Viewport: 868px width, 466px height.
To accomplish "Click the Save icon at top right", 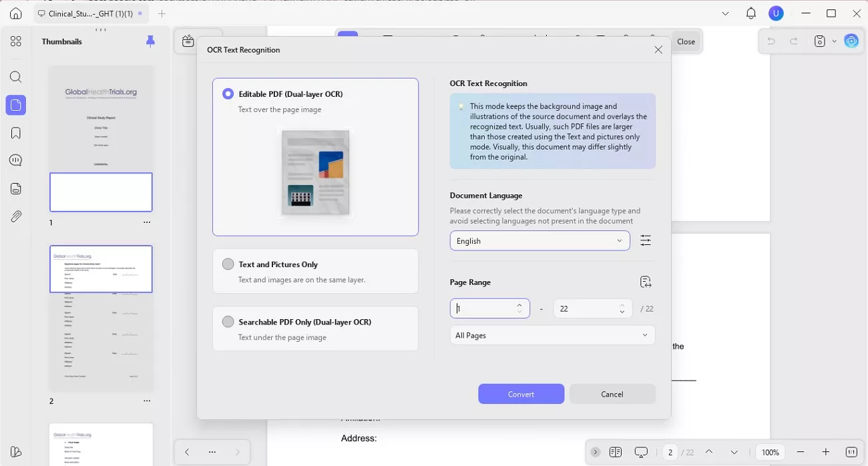I will (819, 41).
